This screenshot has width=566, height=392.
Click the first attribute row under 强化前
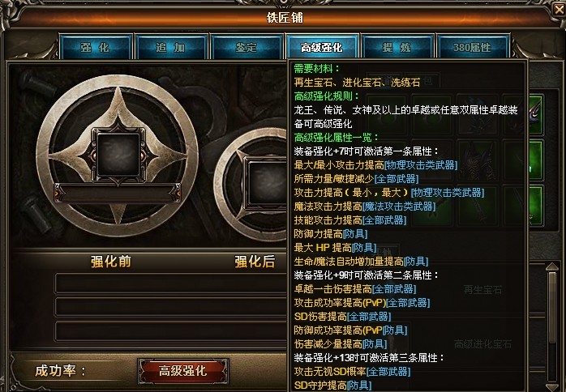[x=170, y=283]
